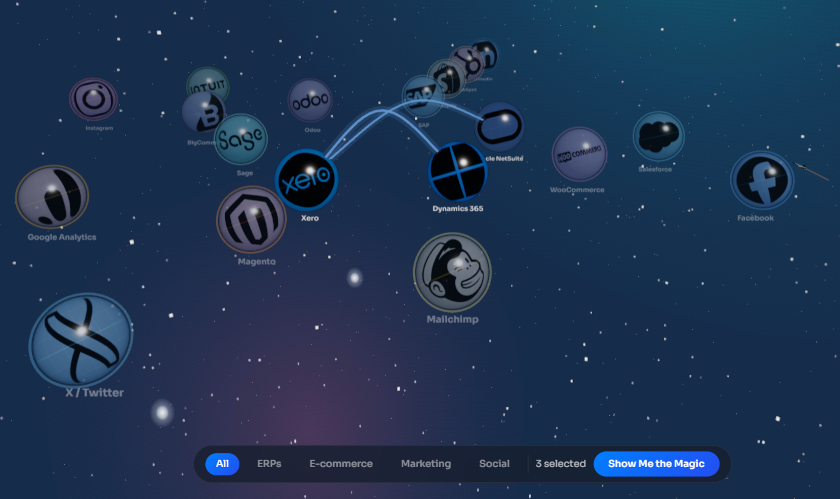Switch to the All filter
Image resolution: width=840 pixels, height=499 pixels.
point(222,464)
